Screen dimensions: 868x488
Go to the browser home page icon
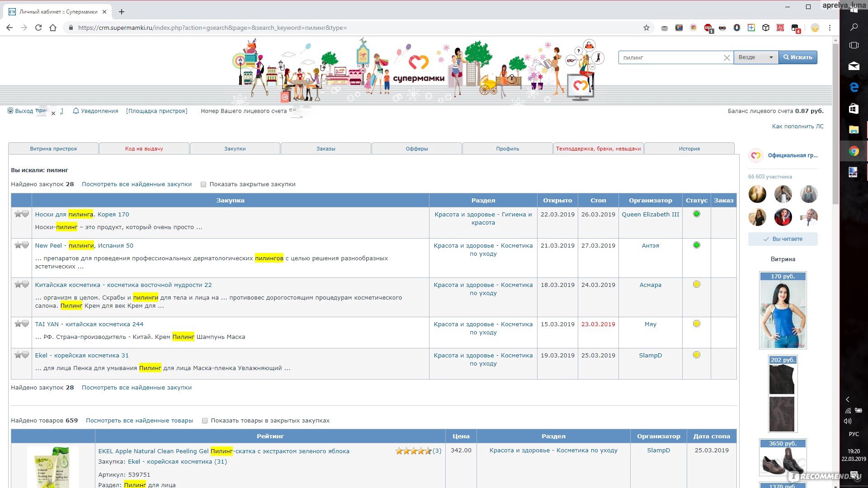coord(53,28)
